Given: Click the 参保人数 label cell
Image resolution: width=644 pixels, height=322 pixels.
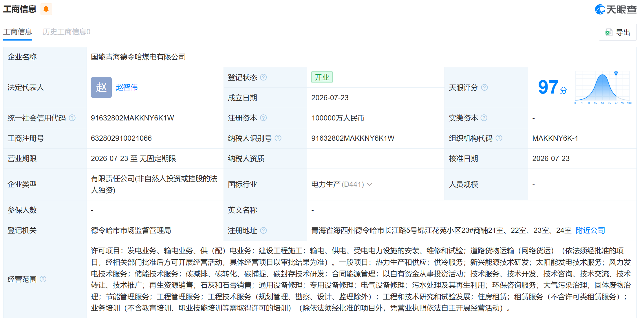Looking at the screenshot, I should [45, 210].
